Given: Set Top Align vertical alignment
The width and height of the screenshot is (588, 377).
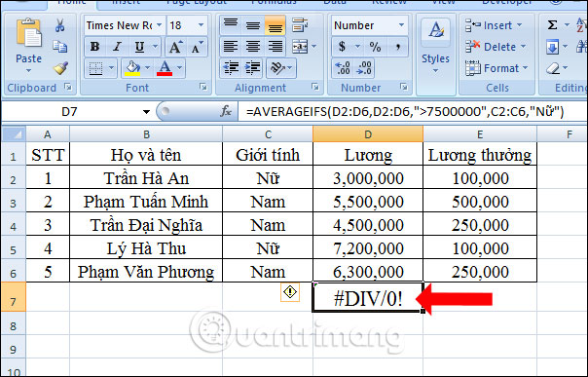Looking at the screenshot, I should click(x=231, y=25).
